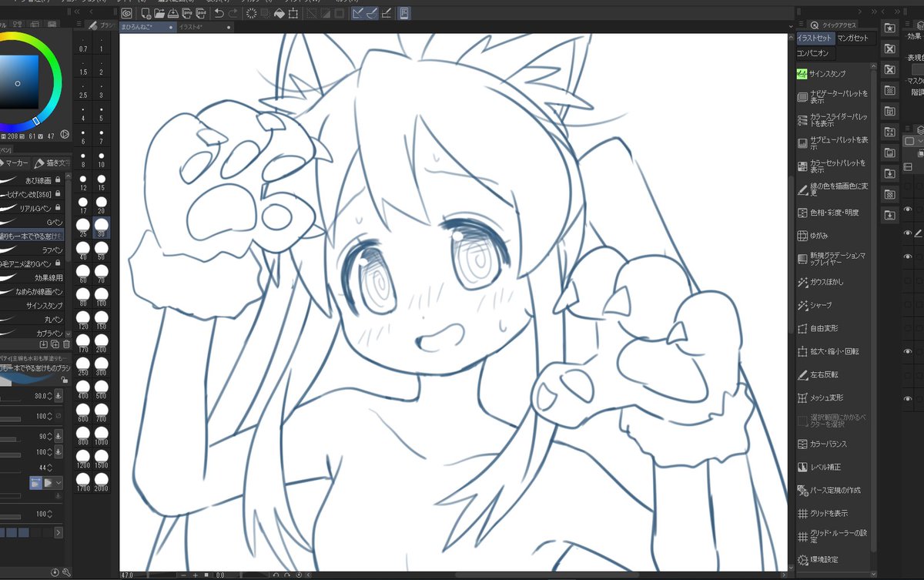Click the scale/rotate transform toolbar icon

tap(293, 13)
